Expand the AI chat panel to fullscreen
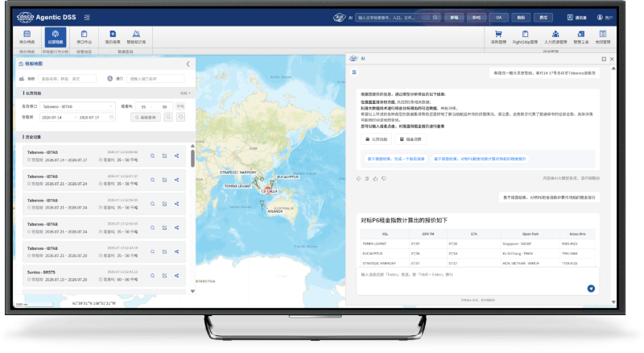644x353 pixels. (604, 59)
